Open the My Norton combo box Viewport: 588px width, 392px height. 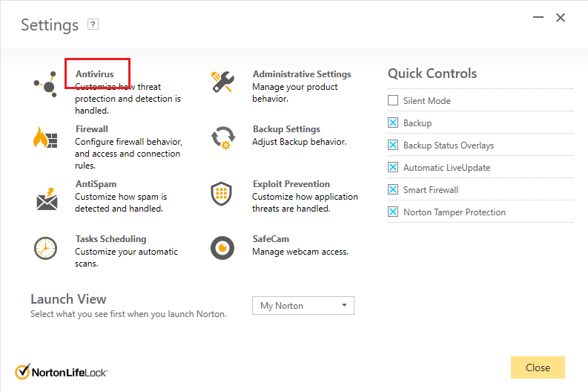(x=303, y=306)
